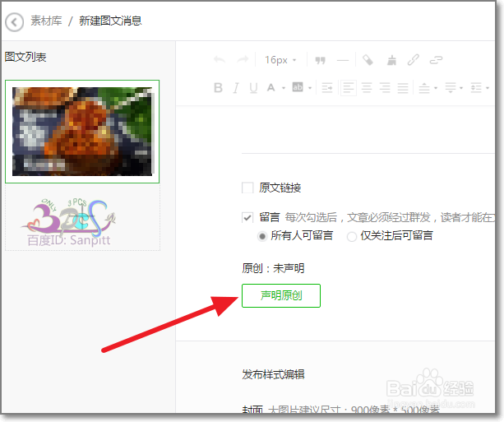Select the first article cover thumbnail
This screenshot has height=422, width=504.
(82, 132)
